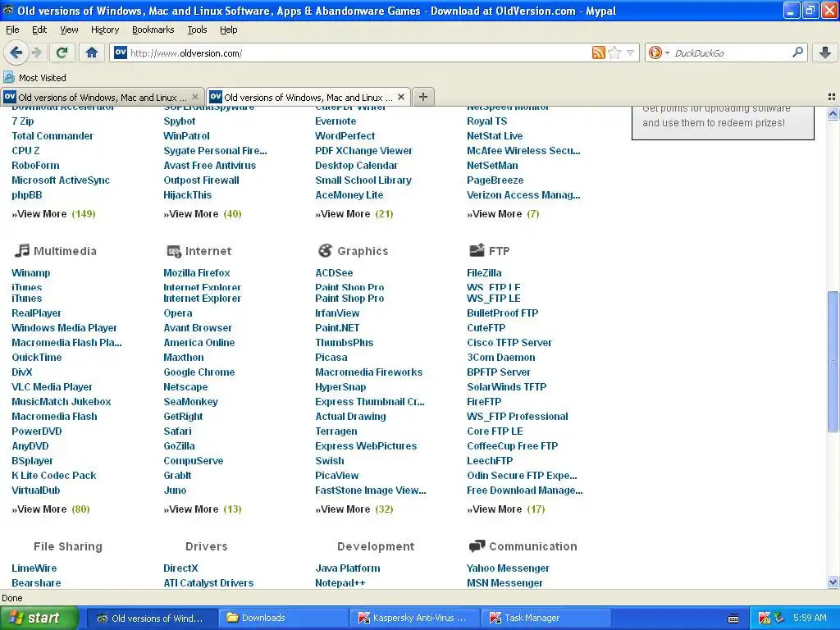Image resolution: width=840 pixels, height=630 pixels.
Task: Switch to Kaspersky Anti-Virus taskbar button
Action: 414,618
